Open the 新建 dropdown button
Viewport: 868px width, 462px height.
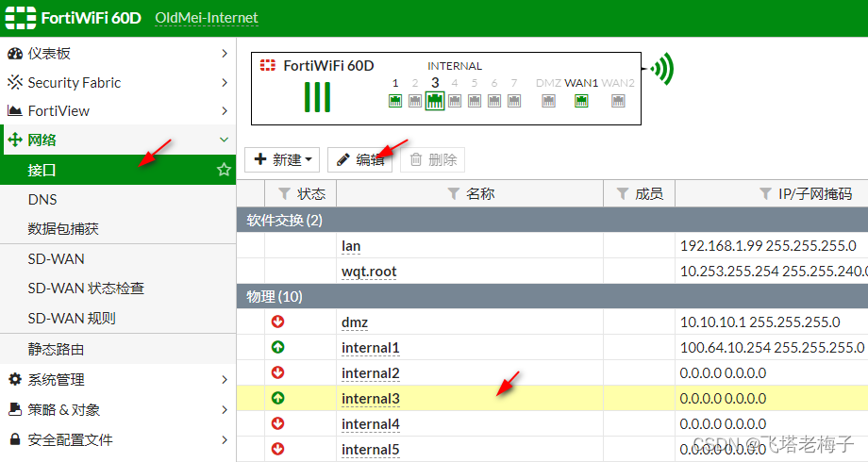[282, 160]
